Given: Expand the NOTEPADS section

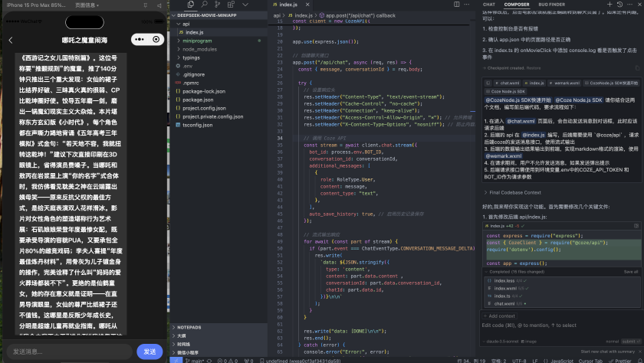Looking at the screenshot, I should pyautogui.click(x=189, y=327).
